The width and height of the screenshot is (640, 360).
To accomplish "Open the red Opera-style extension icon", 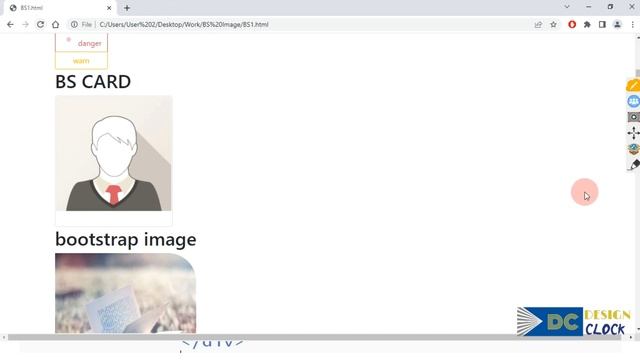I will click(572, 24).
